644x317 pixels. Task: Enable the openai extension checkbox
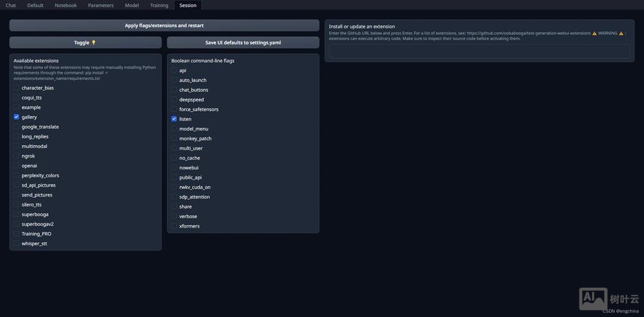[x=16, y=165]
